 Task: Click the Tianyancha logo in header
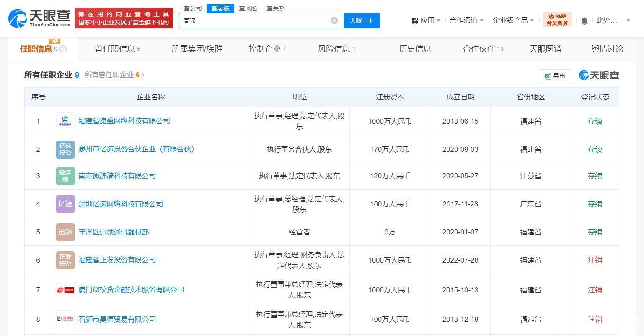coord(40,18)
